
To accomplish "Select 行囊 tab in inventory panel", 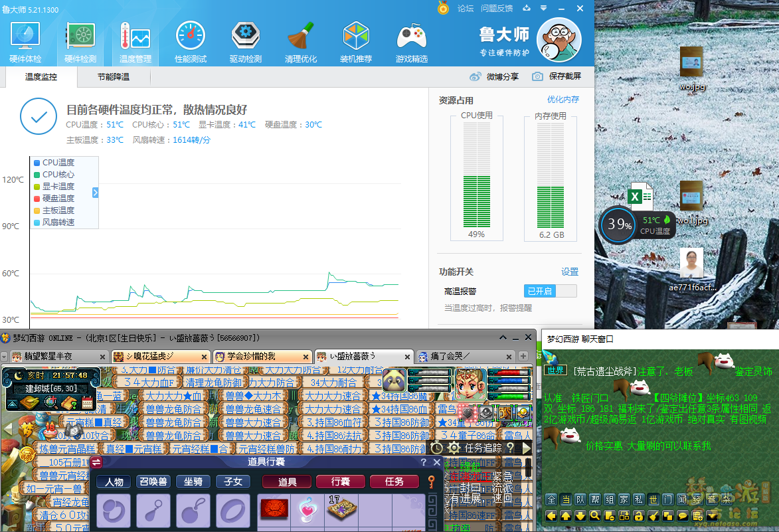I will (341, 482).
